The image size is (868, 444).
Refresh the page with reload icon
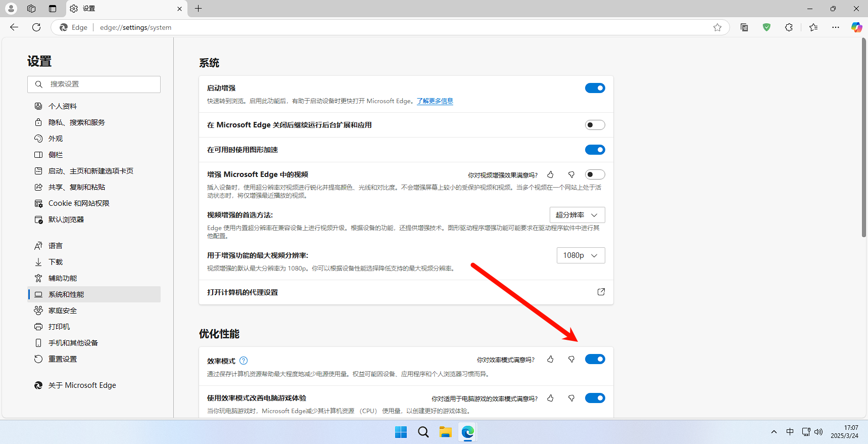point(36,27)
